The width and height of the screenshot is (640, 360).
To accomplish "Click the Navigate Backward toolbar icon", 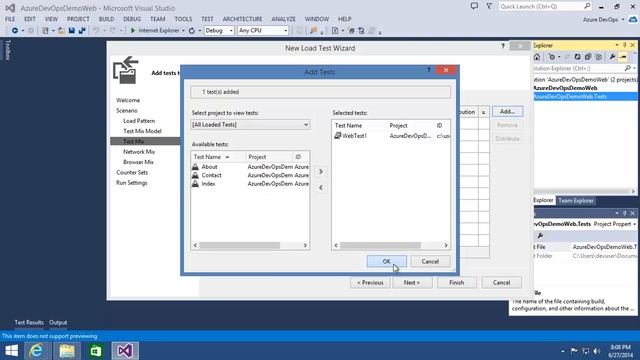I will pyautogui.click(x=15, y=31).
